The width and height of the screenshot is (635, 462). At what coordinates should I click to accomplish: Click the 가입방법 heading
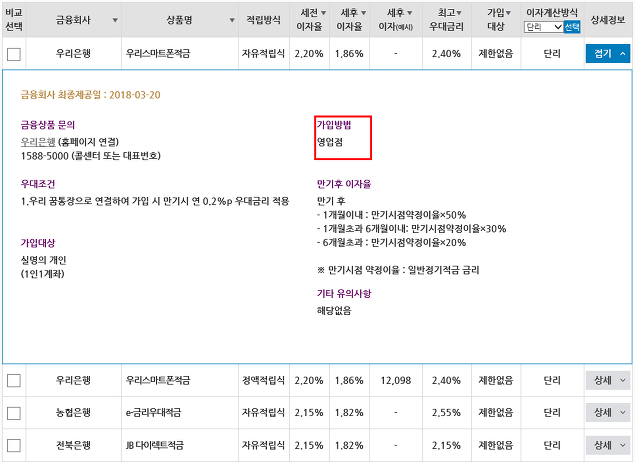point(334,125)
